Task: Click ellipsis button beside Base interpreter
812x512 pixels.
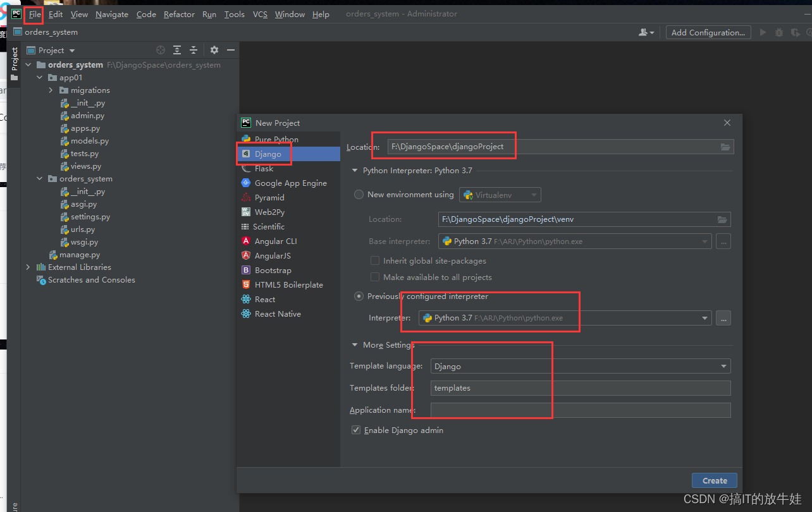Action: click(723, 241)
